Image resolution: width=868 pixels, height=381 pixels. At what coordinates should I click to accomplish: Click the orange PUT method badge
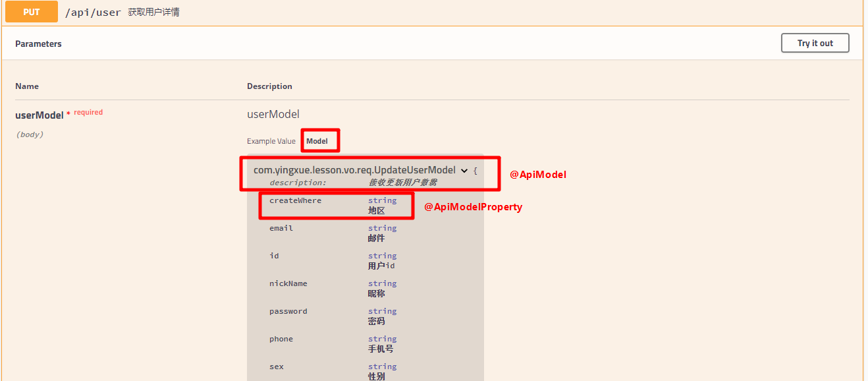(31, 11)
